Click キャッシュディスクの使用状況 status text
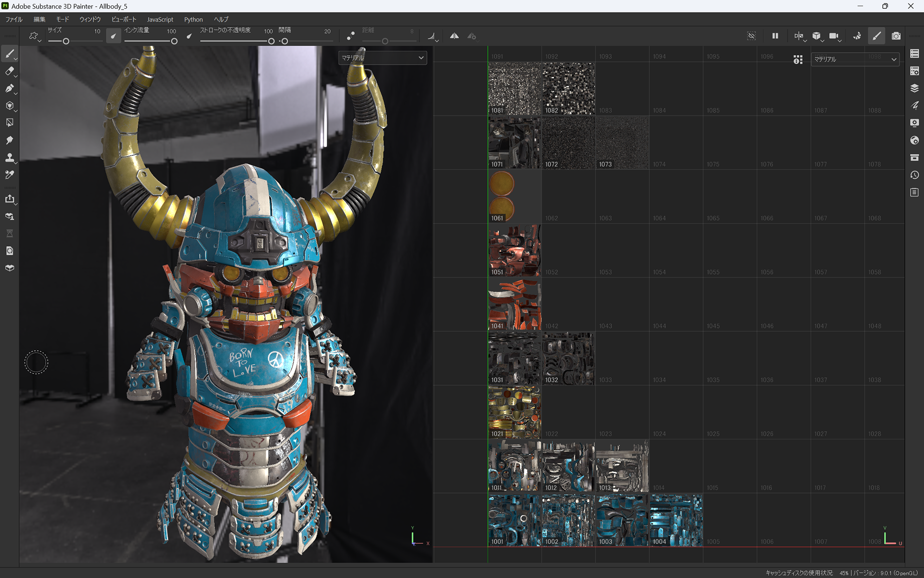Viewport: 924px width, 578px height. click(x=798, y=573)
